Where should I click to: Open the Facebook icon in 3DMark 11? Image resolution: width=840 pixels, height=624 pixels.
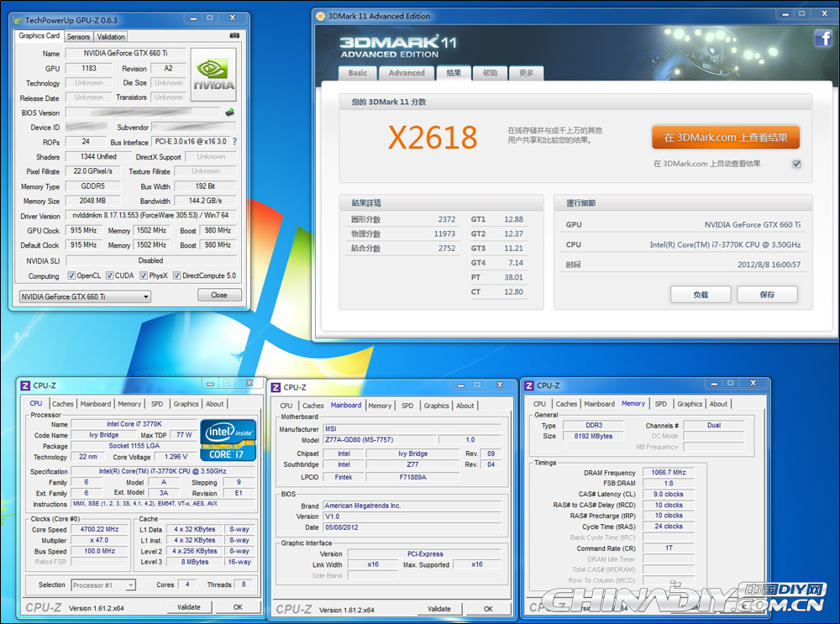823,38
